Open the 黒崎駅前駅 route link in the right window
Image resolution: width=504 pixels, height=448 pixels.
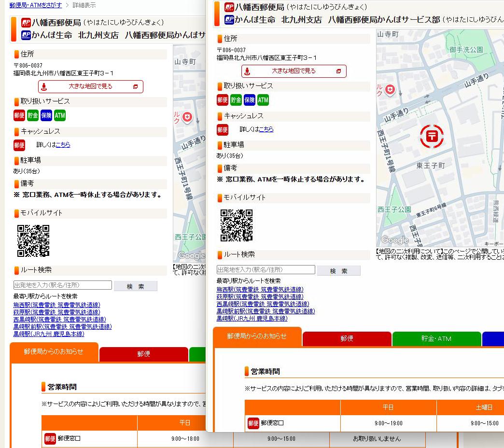[266, 311]
